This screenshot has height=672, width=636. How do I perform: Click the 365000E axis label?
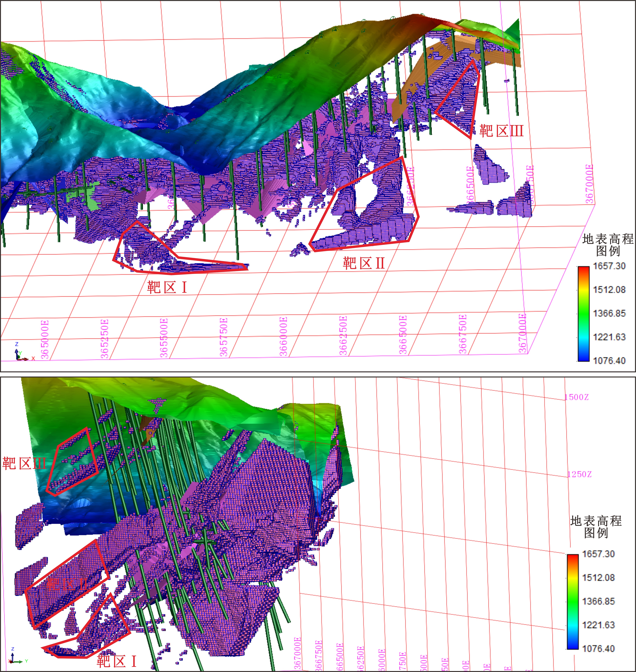[x=44, y=339]
